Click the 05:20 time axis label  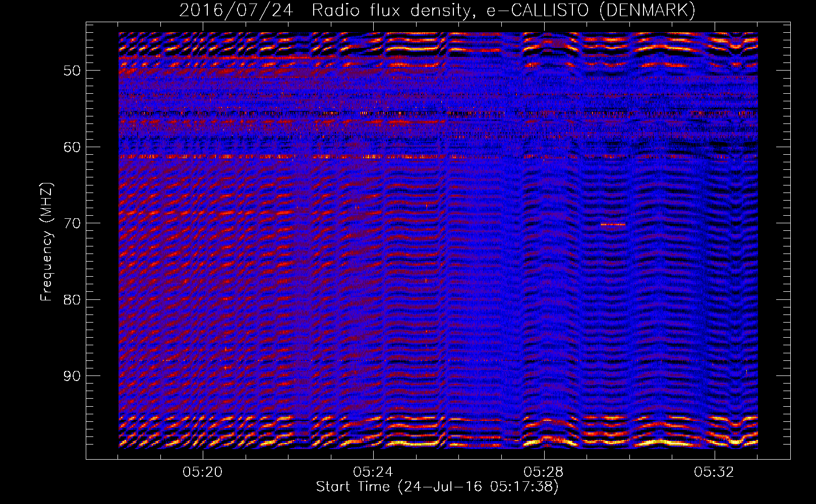(x=203, y=472)
